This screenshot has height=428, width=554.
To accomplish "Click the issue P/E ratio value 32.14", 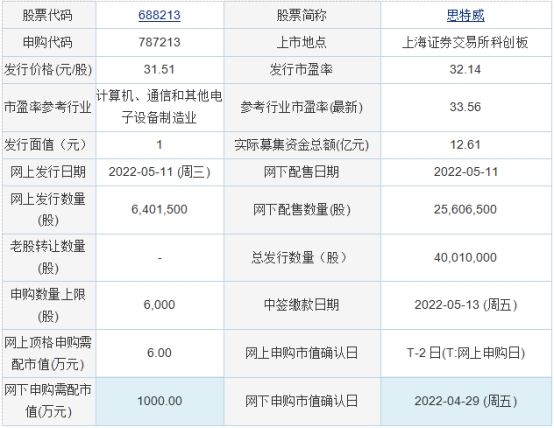I will [465, 69].
